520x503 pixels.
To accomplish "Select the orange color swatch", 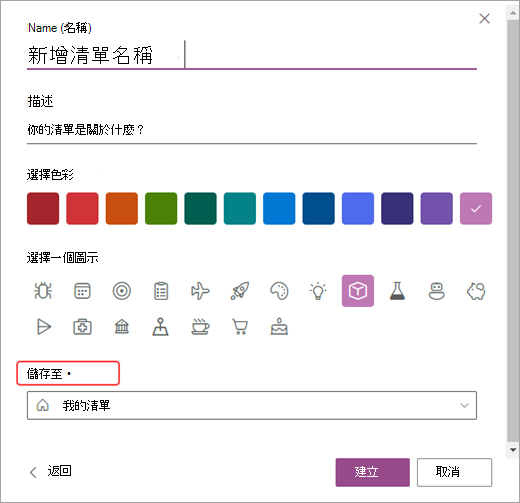I will [122, 208].
